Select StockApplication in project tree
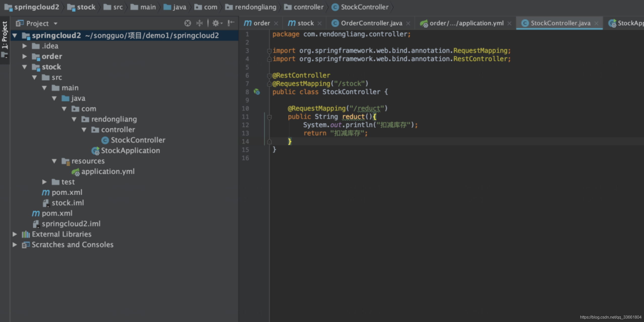This screenshot has height=322, width=644. [130, 151]
